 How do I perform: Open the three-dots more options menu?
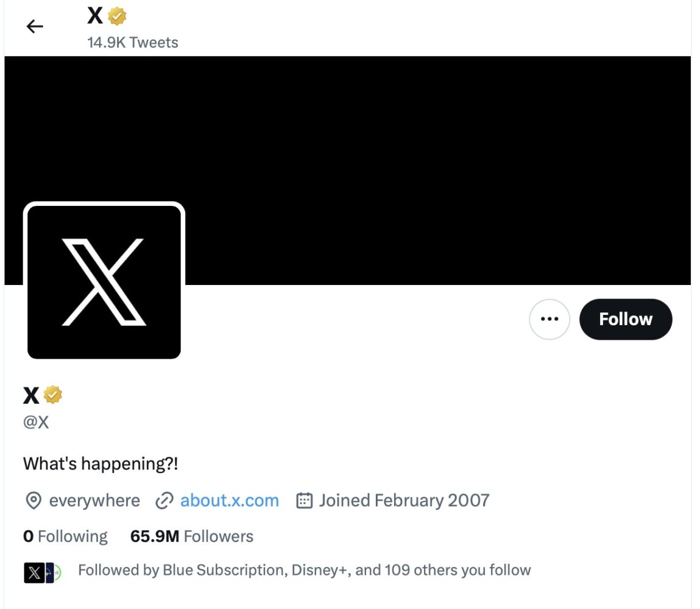tap(550, 319)
